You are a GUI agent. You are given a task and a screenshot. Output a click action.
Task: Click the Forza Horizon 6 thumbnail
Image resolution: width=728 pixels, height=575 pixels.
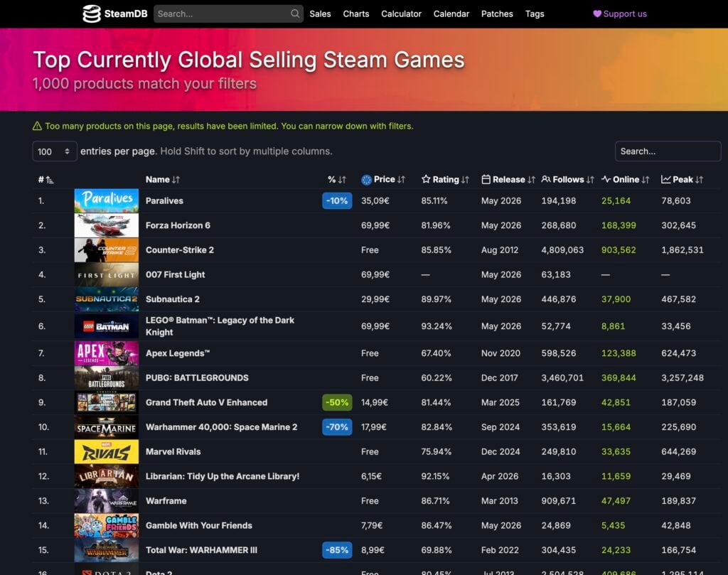[x=107, y=225]
